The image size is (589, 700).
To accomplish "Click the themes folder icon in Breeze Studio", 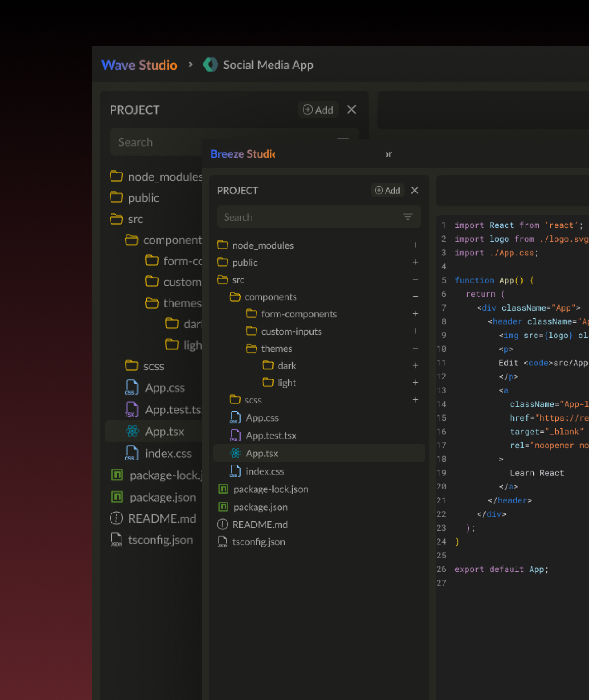I will [x=251, y=348].
